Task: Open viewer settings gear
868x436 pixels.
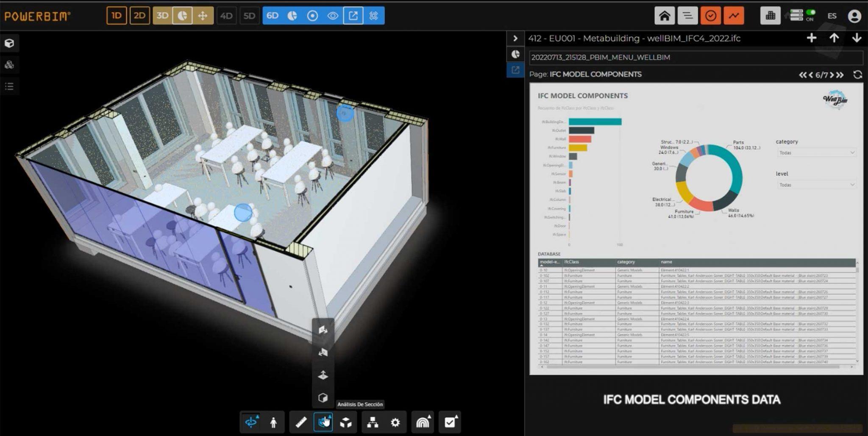Action: pyautogui.click(x=395, y=422)
